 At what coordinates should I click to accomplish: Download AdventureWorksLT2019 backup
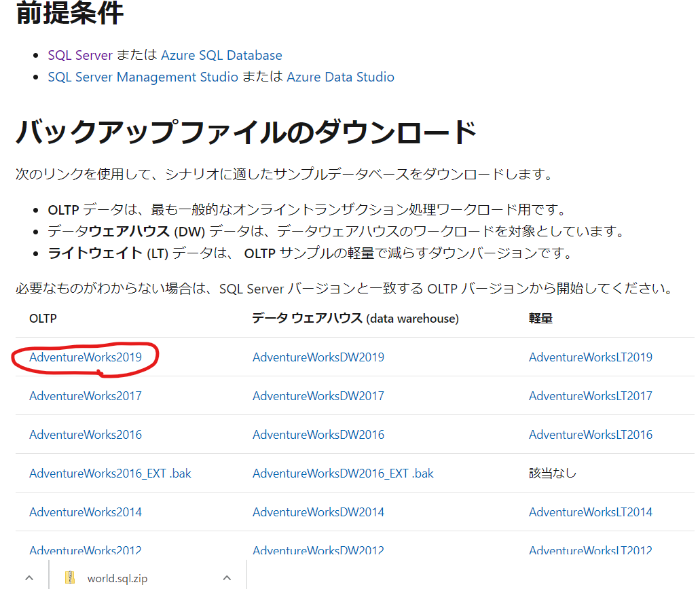pyautogui.click(x=591, y=357)
